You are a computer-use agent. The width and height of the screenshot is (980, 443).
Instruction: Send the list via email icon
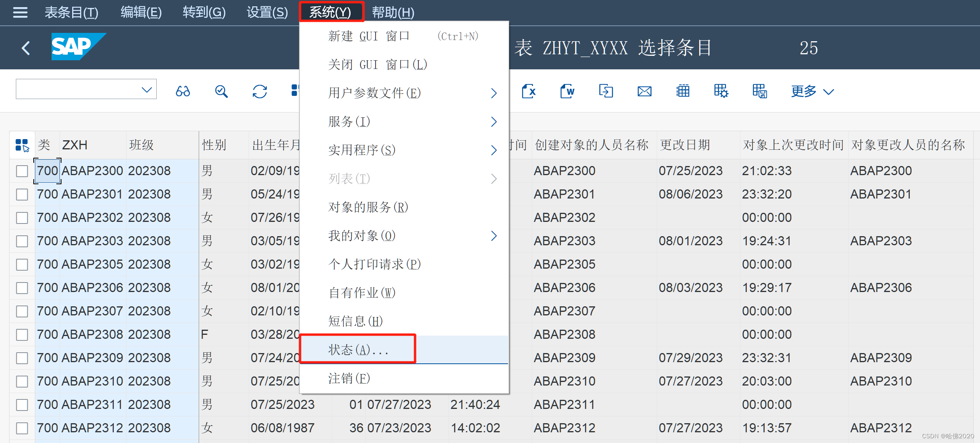click(644, 91)
